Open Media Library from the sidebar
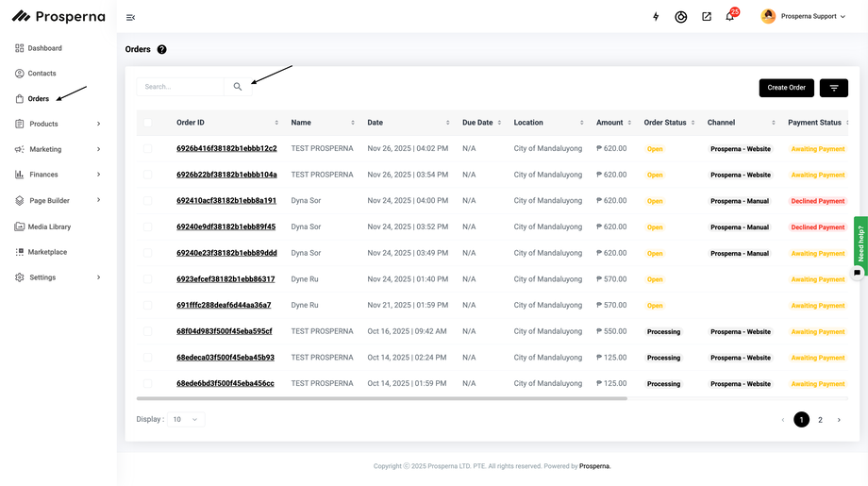Viewport: 868px width, 486px height. (x=49, y=226)
